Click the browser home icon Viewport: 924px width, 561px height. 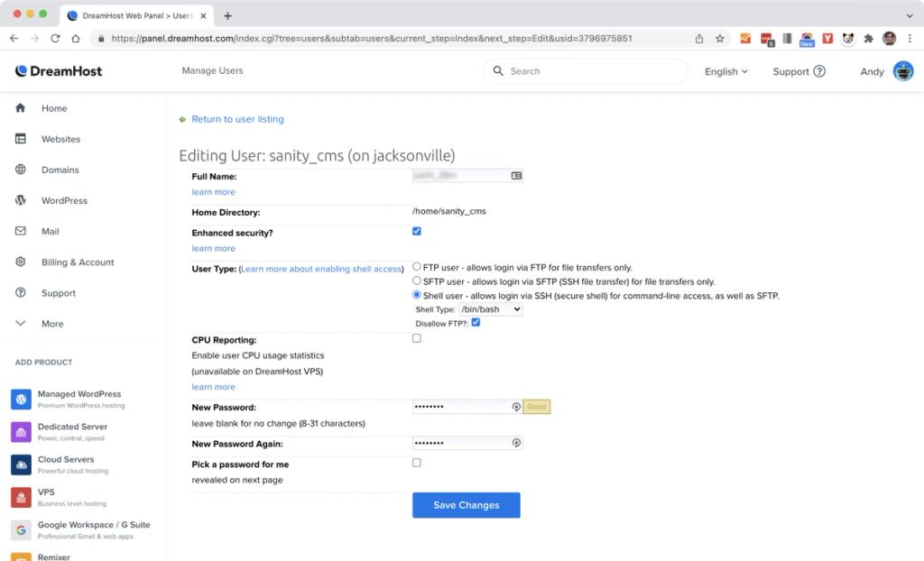point(76,38)
